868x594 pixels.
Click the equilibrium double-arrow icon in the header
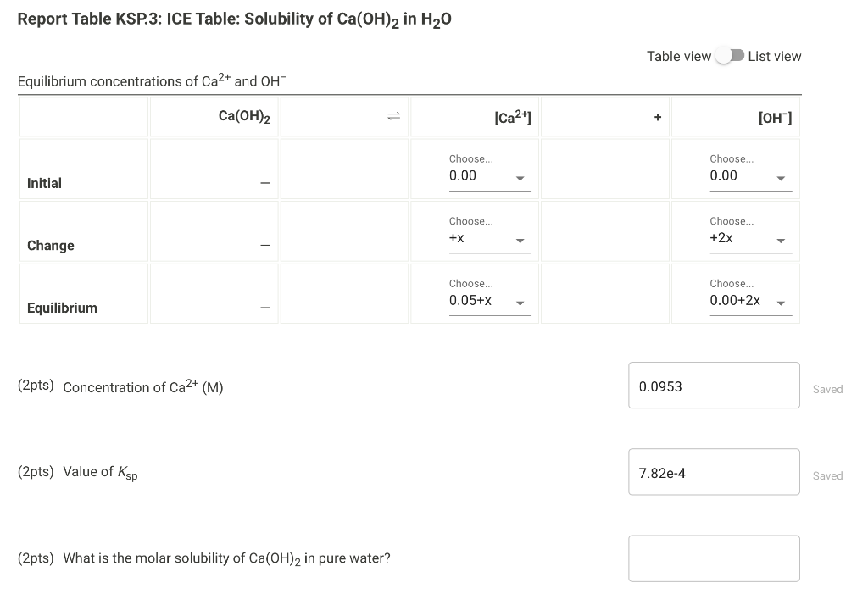tap(392, 116)
